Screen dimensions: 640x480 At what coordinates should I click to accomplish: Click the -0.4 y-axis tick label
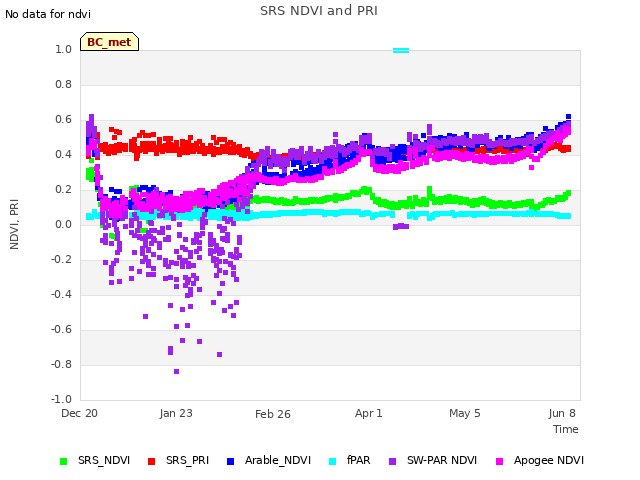point(61,294)
